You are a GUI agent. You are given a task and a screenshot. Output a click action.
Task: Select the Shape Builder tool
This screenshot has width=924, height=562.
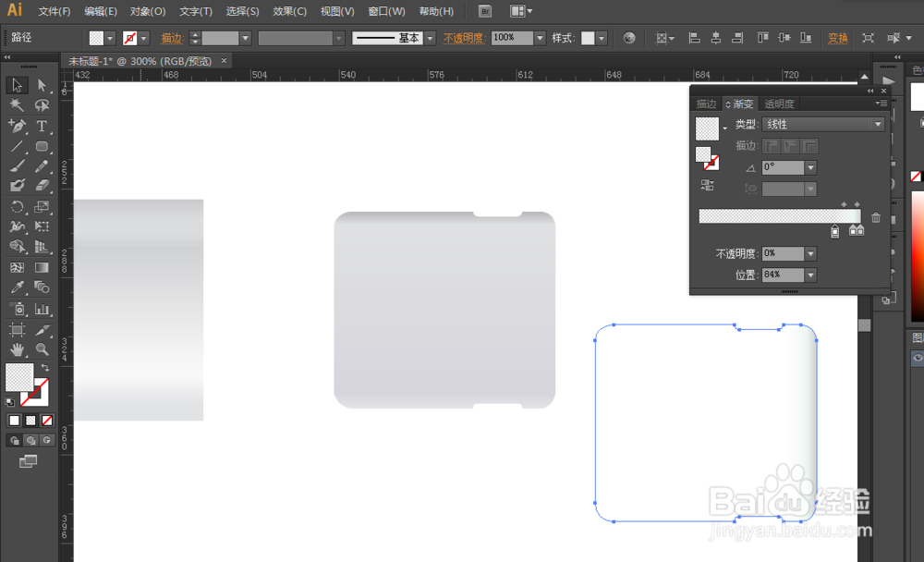click(x=17, y=247)
